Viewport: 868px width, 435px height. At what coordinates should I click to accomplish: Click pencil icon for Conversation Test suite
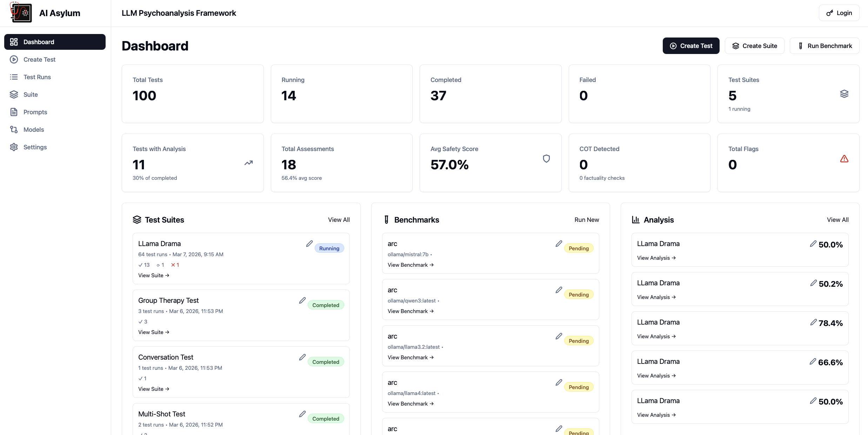[302, 357]
